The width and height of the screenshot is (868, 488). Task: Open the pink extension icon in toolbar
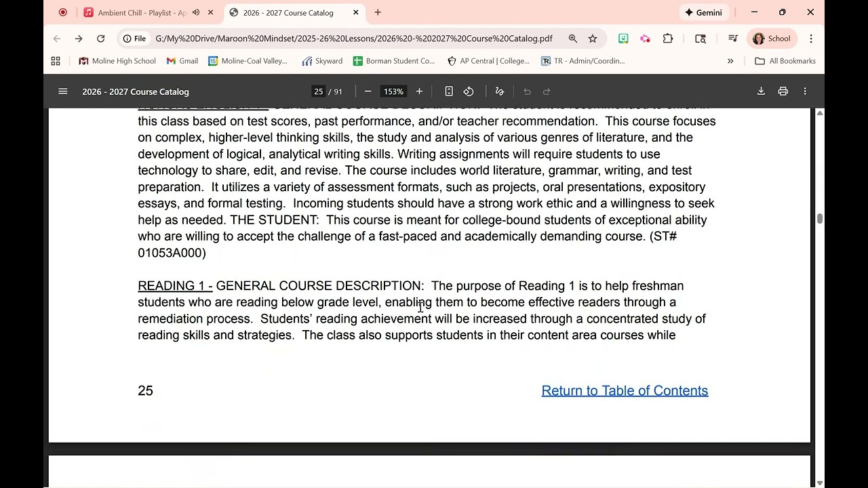click(645, 39)
